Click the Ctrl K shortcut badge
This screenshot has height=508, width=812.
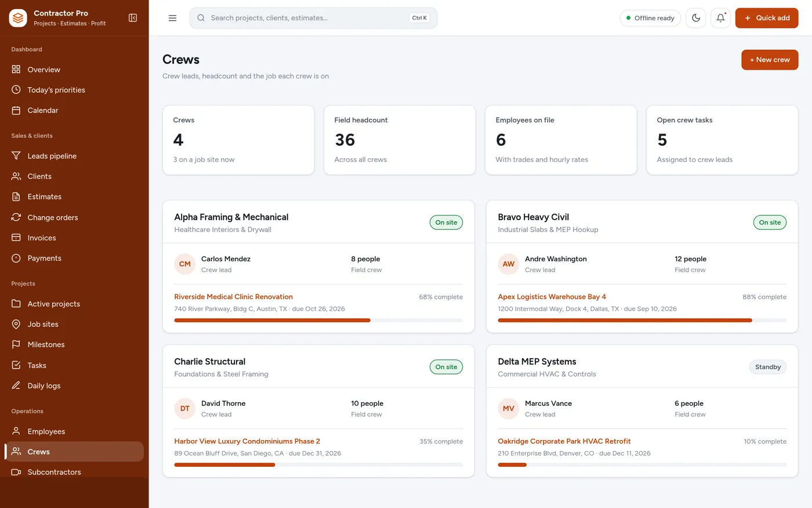coord(419,18)
